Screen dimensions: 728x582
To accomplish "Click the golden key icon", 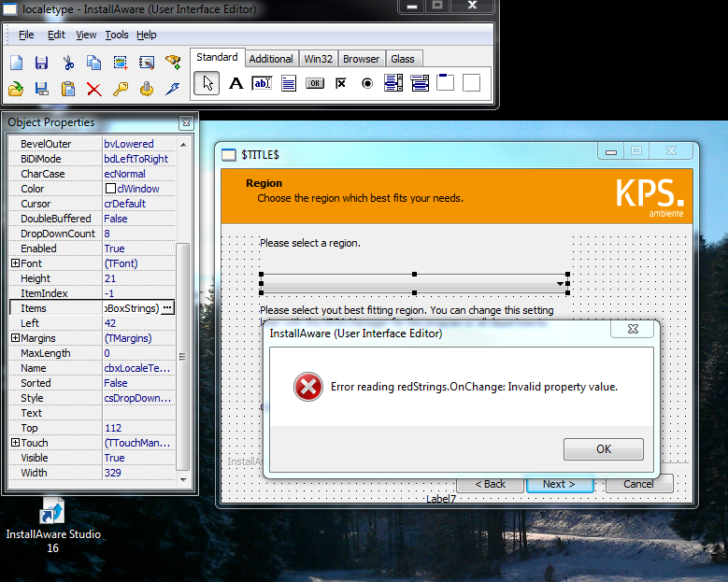I will (x=121, y=89).
